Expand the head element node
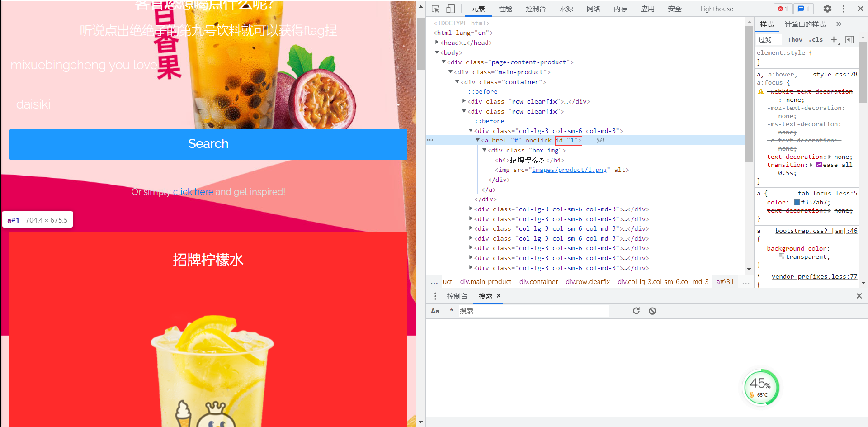This screenshot has width=868, height=427. [x=437, y=43]
